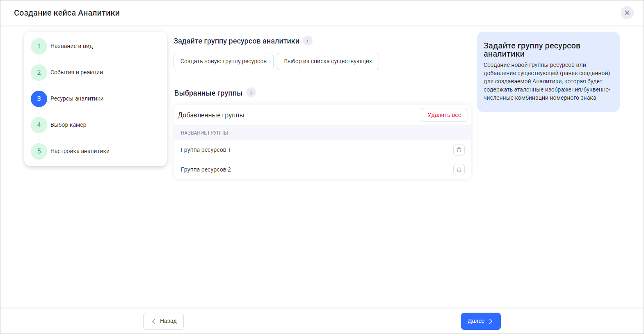Proceed with the Далее button

[x=480, y=321]
